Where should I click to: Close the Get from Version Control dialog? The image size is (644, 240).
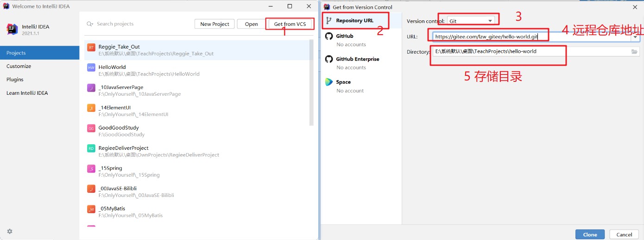(x=634, y=7)
